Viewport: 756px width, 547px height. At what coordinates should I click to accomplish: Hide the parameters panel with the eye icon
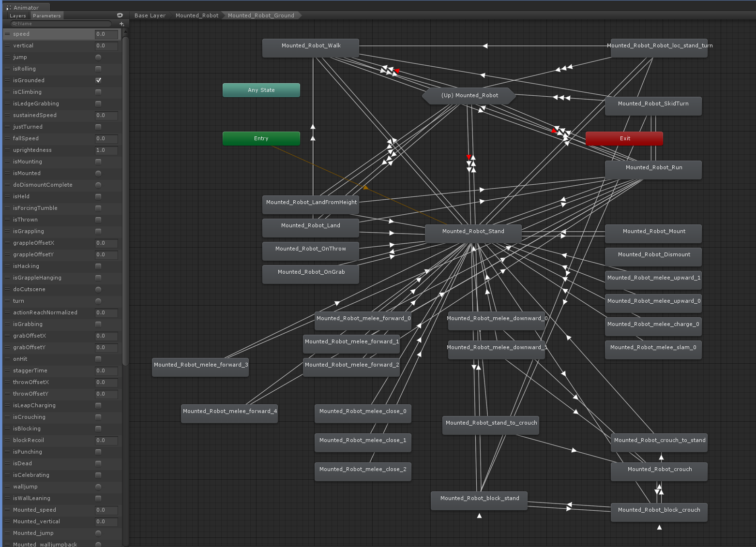point(120,15)
